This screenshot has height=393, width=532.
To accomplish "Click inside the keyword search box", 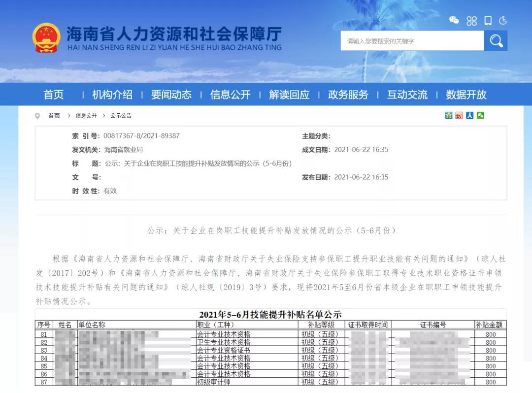I will coord(411,40).
